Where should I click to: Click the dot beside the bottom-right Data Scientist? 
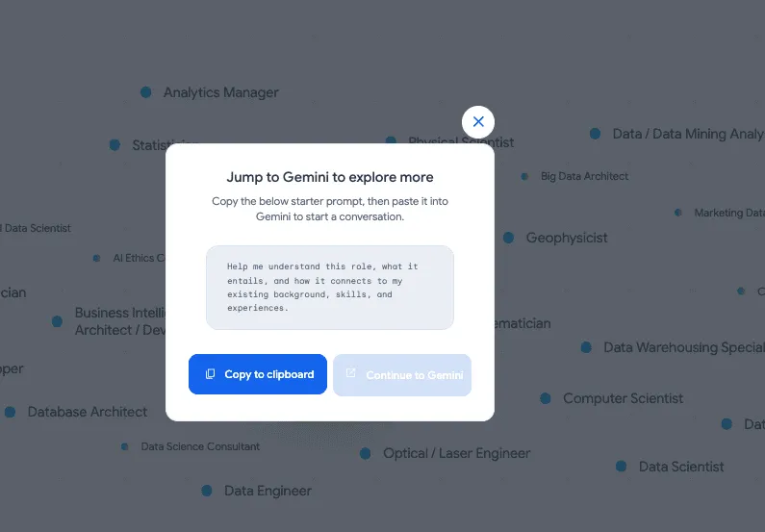click(621, 467)
